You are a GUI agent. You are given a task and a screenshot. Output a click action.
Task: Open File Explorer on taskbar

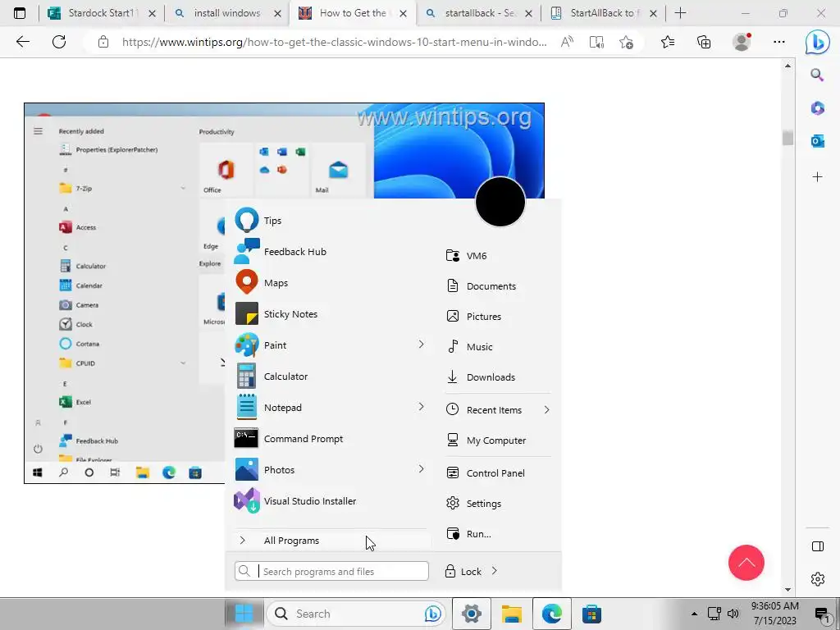coord(512,614)
